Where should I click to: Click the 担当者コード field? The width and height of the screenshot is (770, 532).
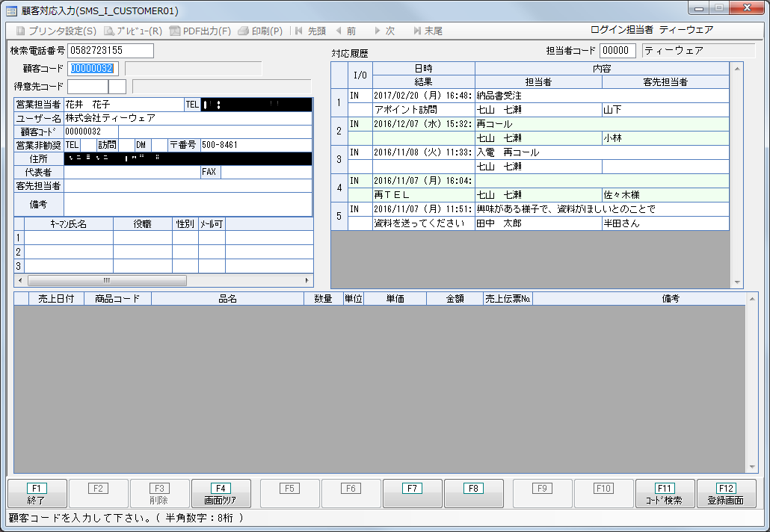617,51
